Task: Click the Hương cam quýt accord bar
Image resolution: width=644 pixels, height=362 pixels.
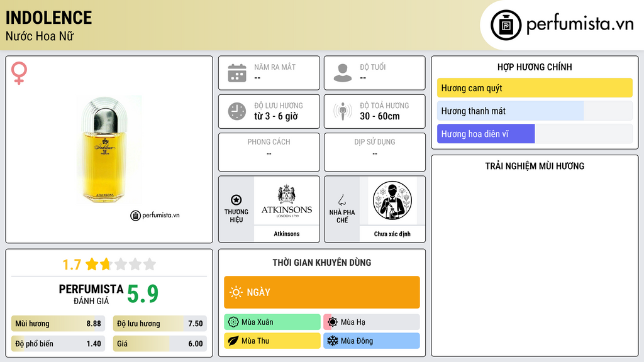Action: [535, 88]
